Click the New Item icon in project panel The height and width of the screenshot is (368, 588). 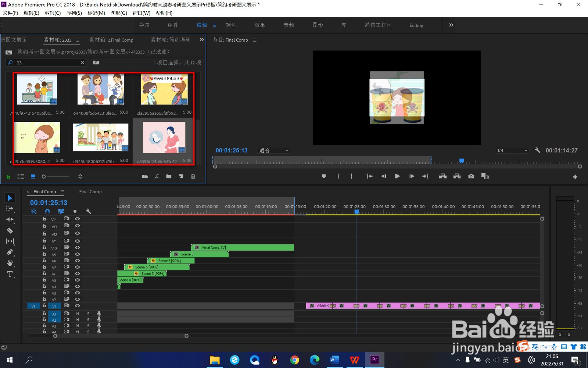181,177
